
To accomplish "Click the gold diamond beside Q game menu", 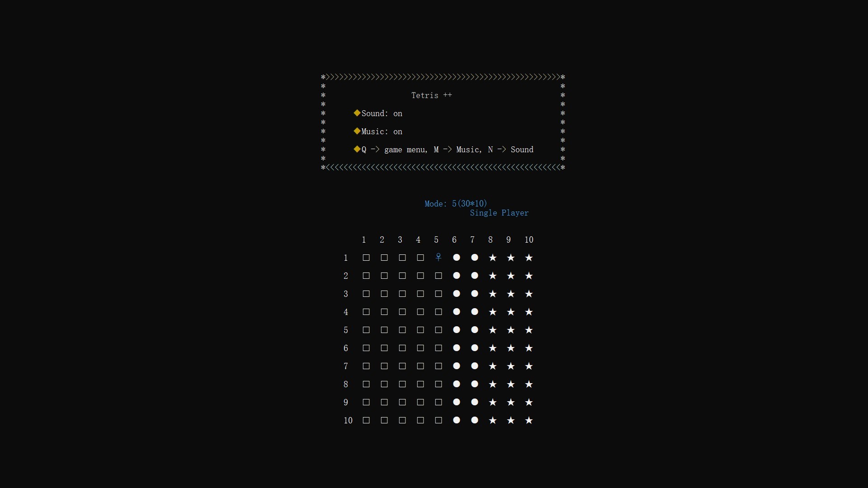I will click(x=357, y=149).
